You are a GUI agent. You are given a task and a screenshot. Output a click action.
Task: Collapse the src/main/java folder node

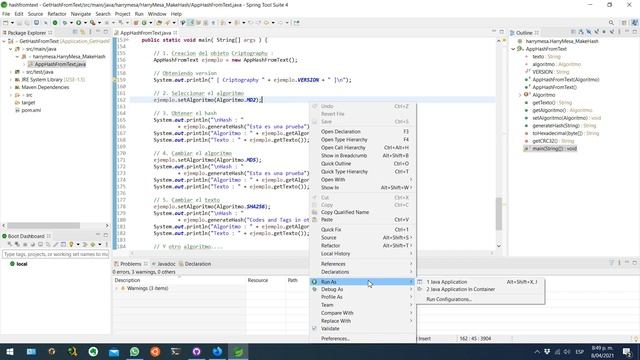tap(11, 49)
